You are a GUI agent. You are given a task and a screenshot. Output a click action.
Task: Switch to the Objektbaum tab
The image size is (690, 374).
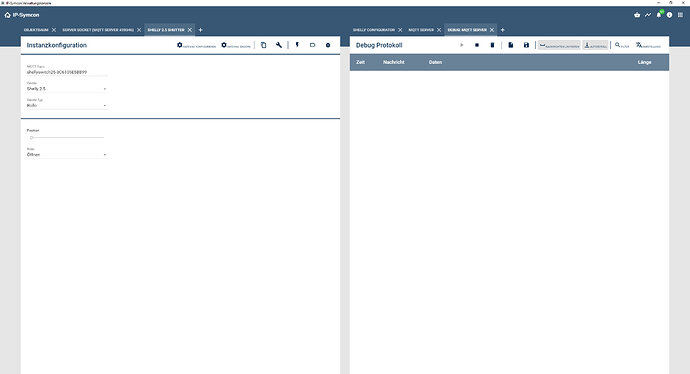36,30
